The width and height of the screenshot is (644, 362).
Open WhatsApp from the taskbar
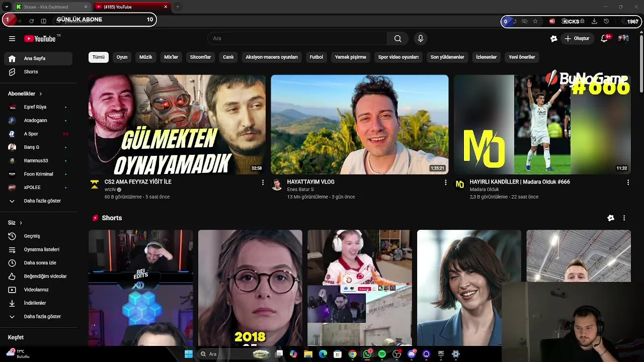click(367, 354)
